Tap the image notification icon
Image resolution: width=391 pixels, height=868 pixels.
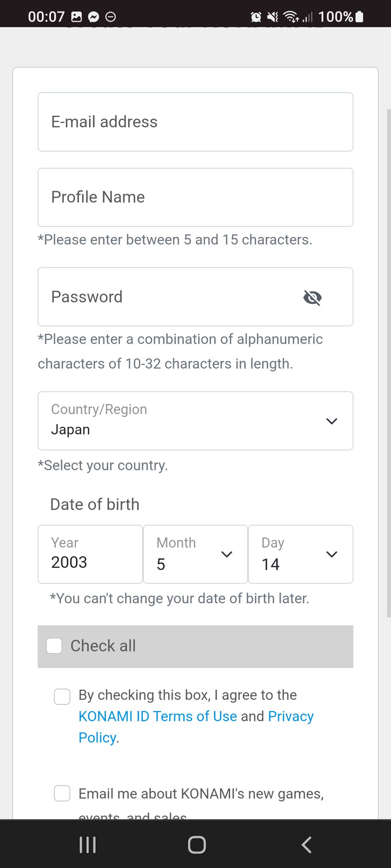pyautogui.click(x=77, y=17)
